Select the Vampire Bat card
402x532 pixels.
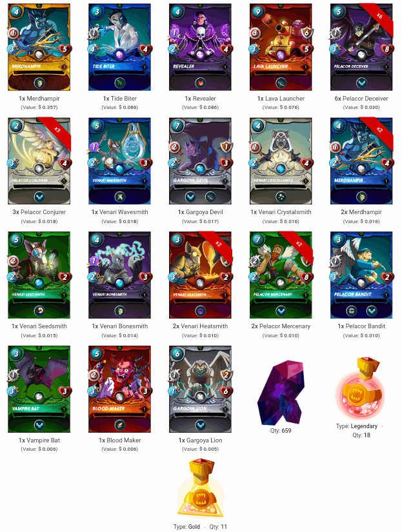[x=39, y=389]
